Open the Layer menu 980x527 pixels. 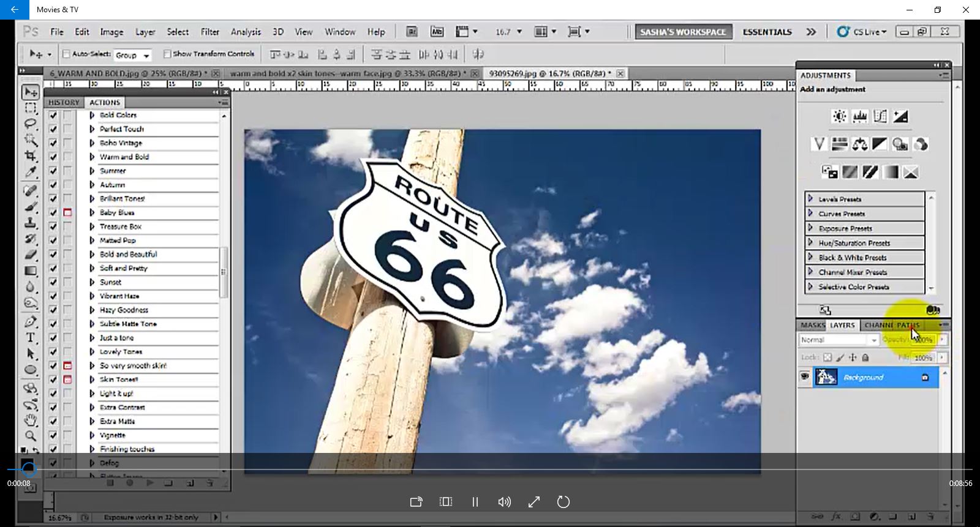145,32
